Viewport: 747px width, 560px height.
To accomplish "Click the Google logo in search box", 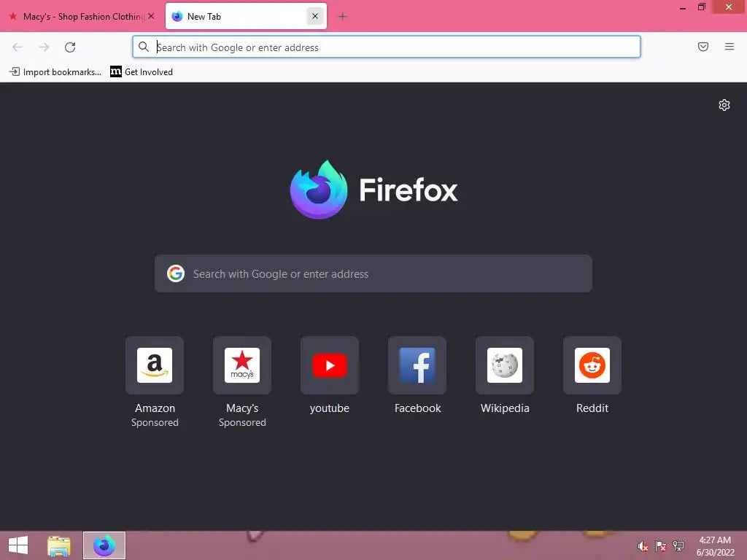I will (x=176, y=274).
